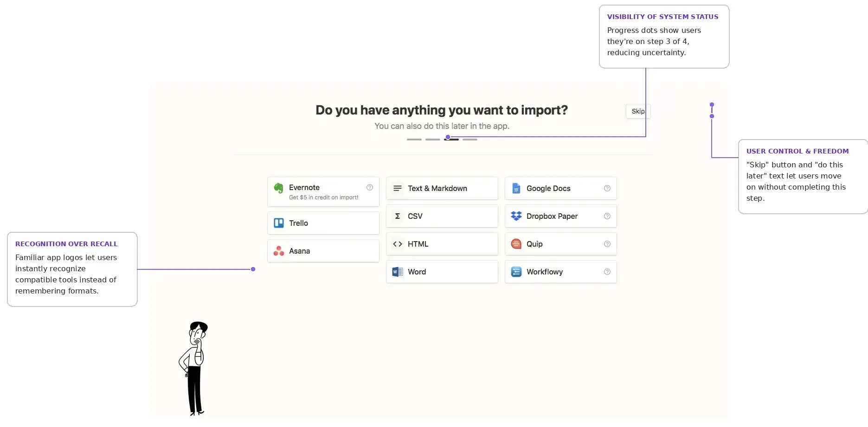
Task: Click help icon on Workflowy row
Action: 607,272
